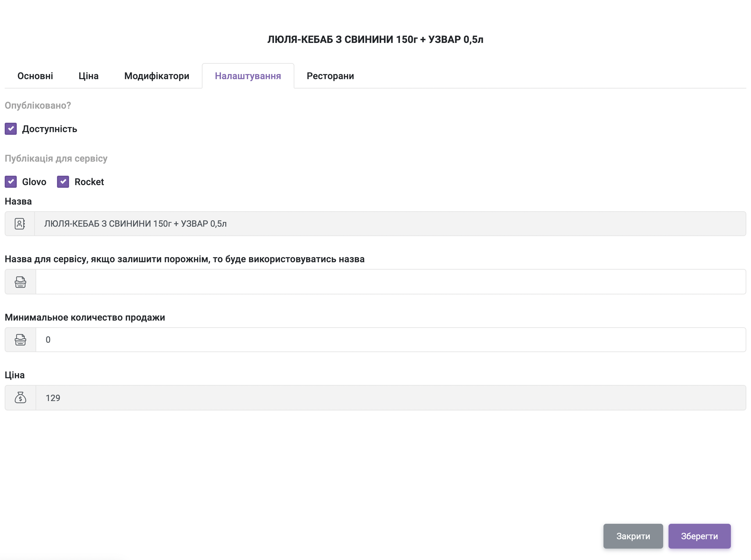Go to the Модифікатори tab
The image size is (751, 560).
click(157, 76)
